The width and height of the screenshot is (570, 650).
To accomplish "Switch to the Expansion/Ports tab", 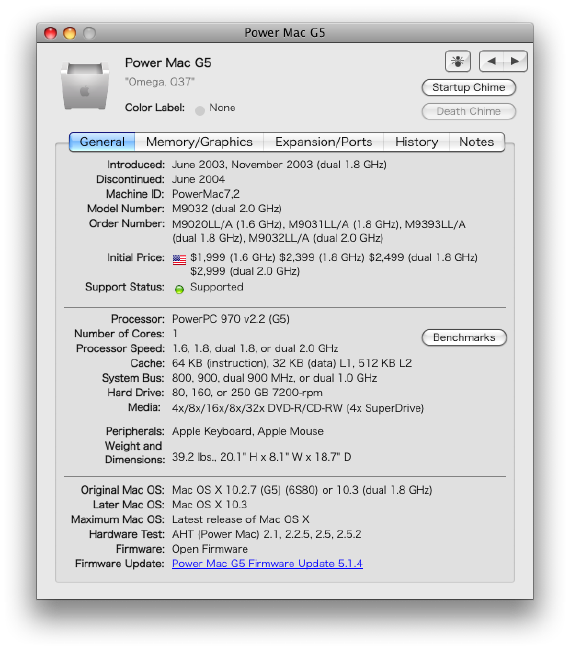I will click(x=323, y=142).
